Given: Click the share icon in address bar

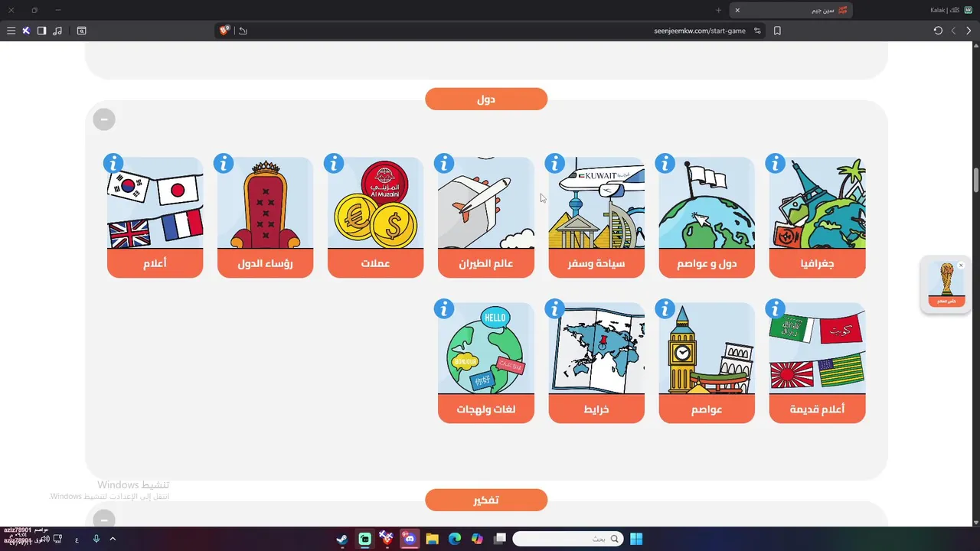Looking at the screenshot, I should pos(243,31).
